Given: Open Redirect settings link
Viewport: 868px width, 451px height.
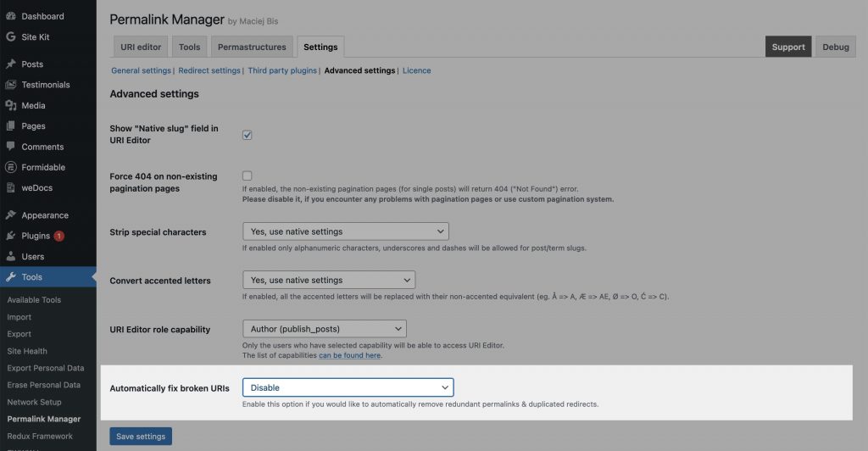Looking at the screenshot, I should coord(209,70).
